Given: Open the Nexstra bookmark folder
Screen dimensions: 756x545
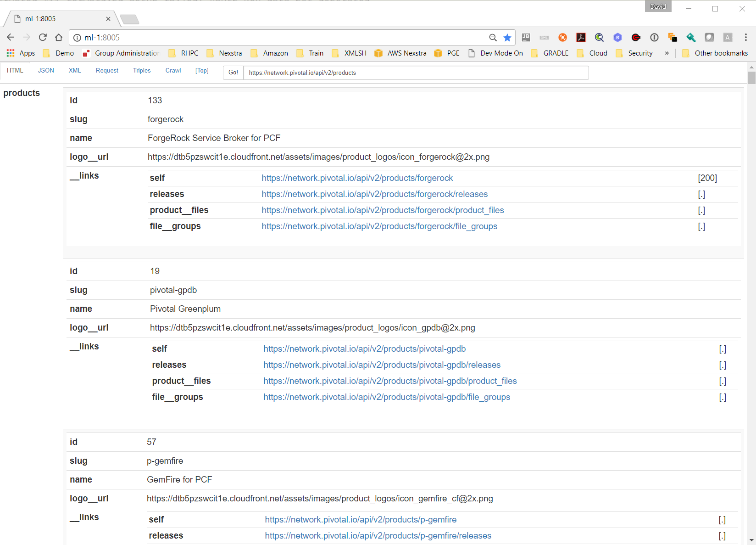Looking at the screenshot, I should click(x=224, y=53).
